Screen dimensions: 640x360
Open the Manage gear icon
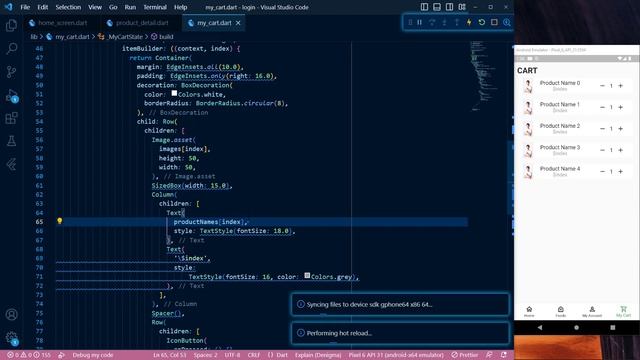click(11, 338)
